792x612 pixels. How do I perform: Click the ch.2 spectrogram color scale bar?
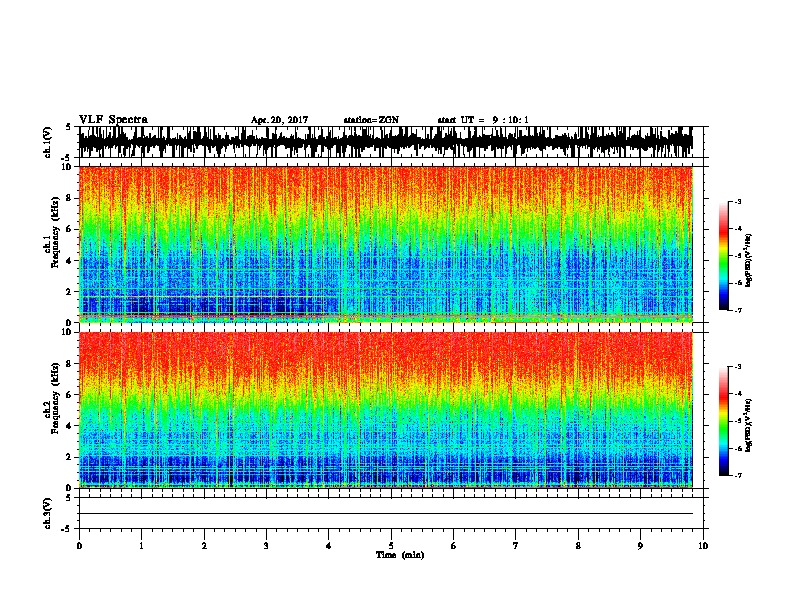723,421
